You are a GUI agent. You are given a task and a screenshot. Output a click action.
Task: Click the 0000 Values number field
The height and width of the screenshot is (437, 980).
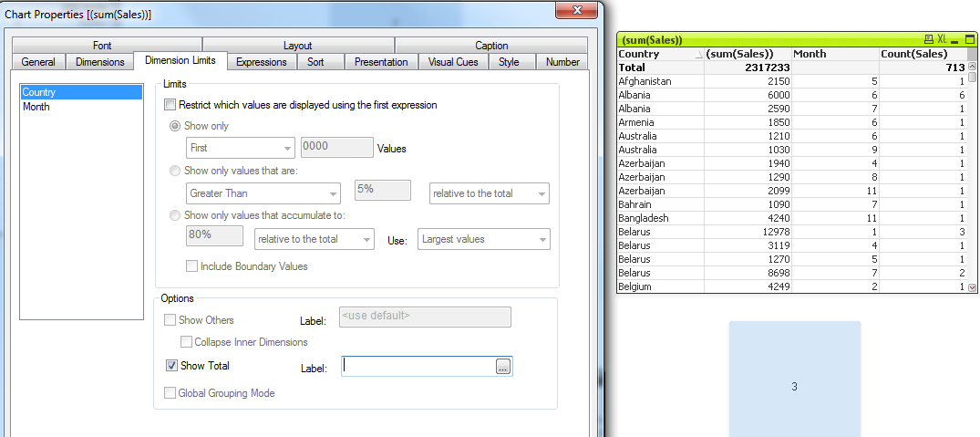[337, 148]
